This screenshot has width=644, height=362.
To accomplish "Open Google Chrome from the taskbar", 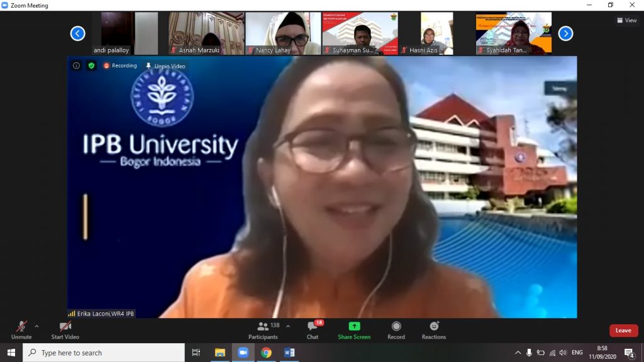I will (266, 353).
